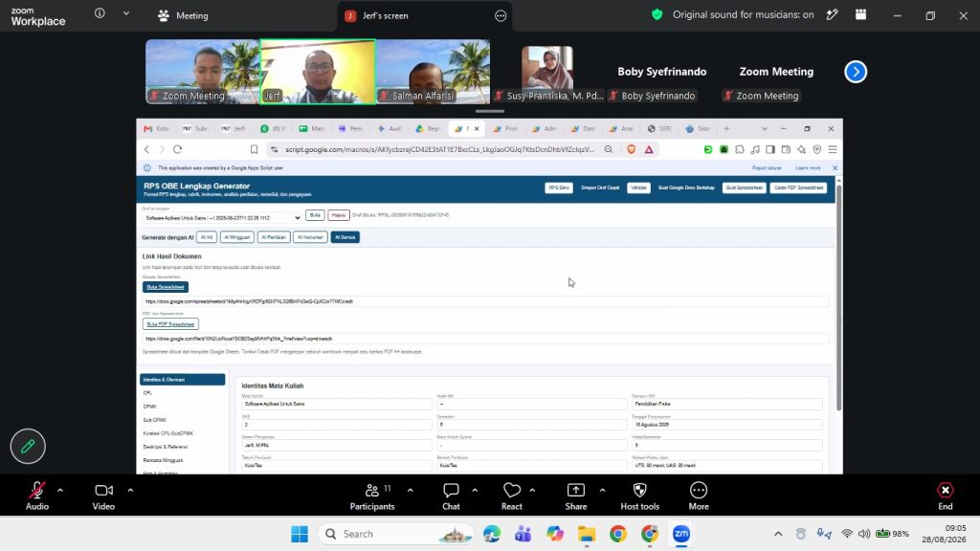Select Jerf's video thumbnail

318,71
